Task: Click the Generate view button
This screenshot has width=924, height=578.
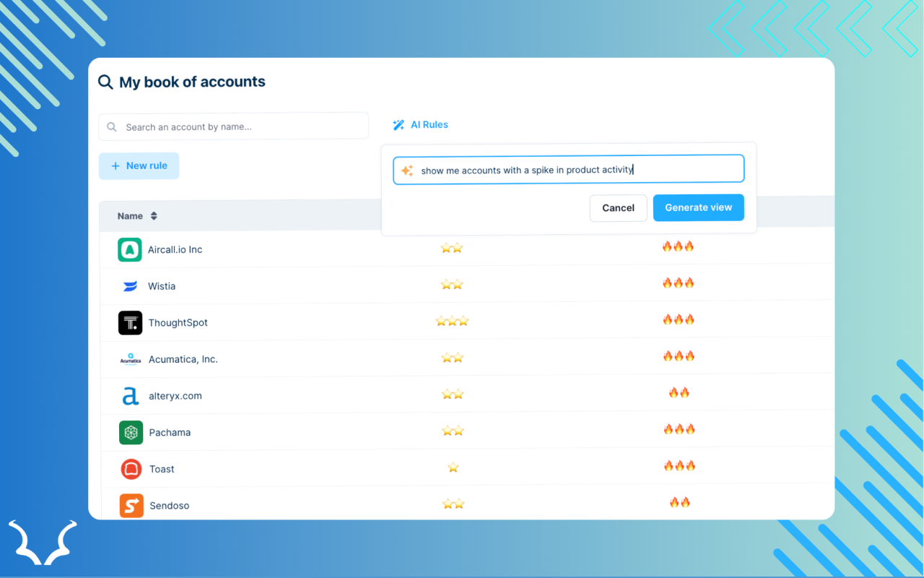Action: [699, 207]
